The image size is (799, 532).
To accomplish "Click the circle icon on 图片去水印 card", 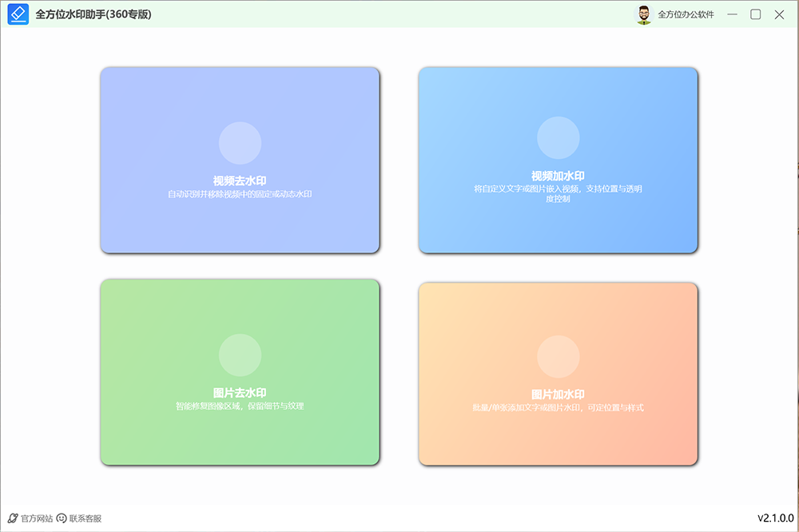I will pos(240,355).
